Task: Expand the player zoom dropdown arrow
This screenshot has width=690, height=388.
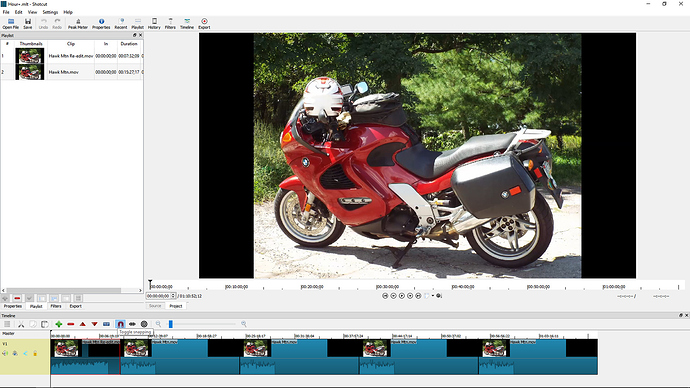Action: click(x=433, y=296)
